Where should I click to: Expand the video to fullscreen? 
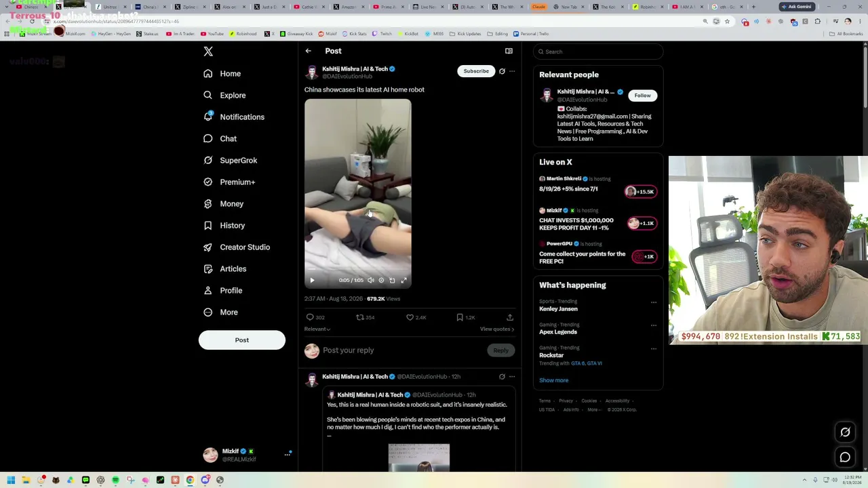click(x=403, y=280)
